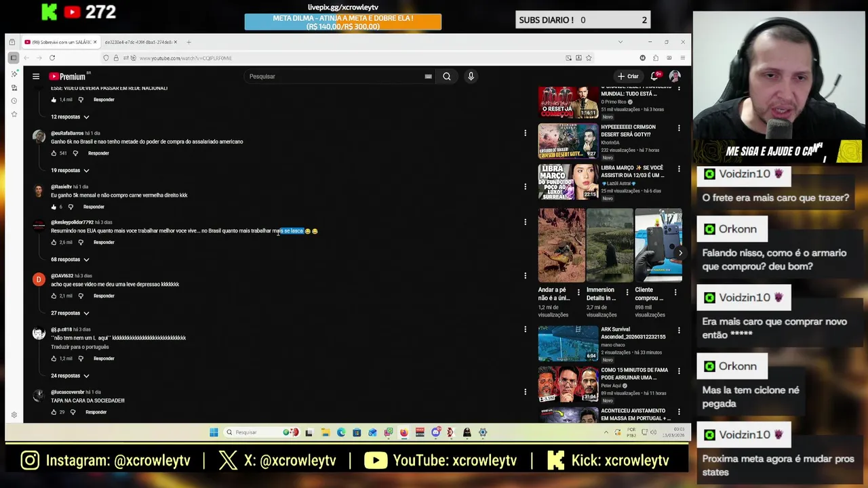
Task: Click Traduzir para o português link
Action: coord(80,347)
